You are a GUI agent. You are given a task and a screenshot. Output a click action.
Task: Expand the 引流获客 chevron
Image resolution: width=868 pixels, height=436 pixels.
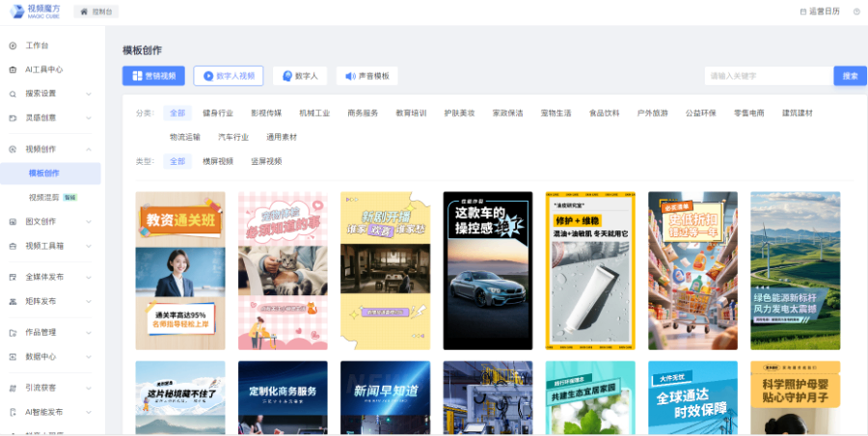(x=89, y=388)
